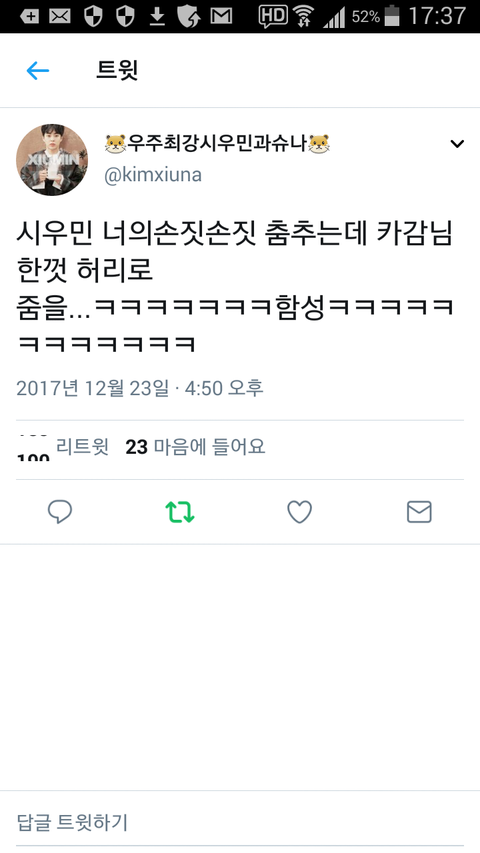The image size is (480, 853).
Task: Tap the 트윗 header title
Action: click(117, 70)
